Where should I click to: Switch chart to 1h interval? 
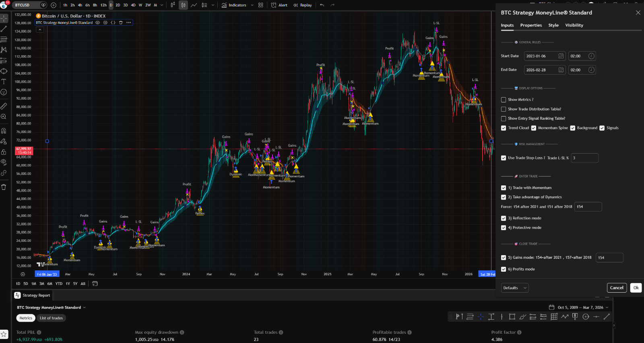click(x=65, y=5)
